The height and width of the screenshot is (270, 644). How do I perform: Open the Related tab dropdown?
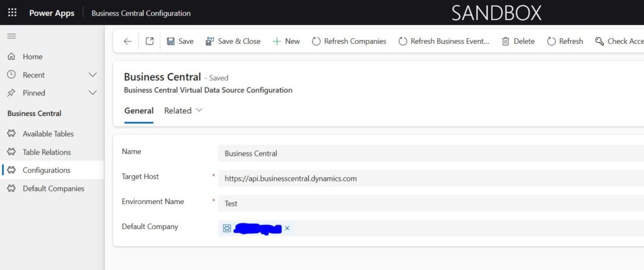[183, 111]
